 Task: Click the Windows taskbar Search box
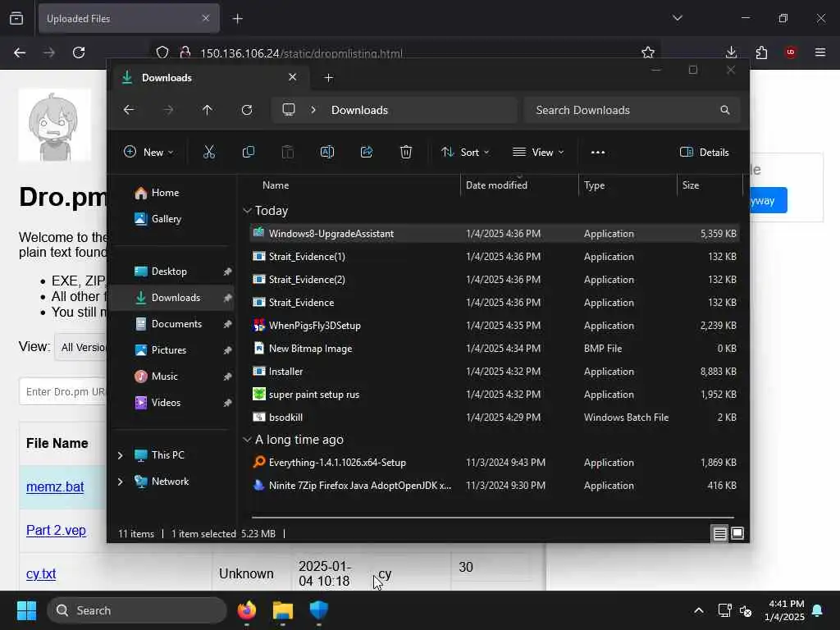(137, 610)
